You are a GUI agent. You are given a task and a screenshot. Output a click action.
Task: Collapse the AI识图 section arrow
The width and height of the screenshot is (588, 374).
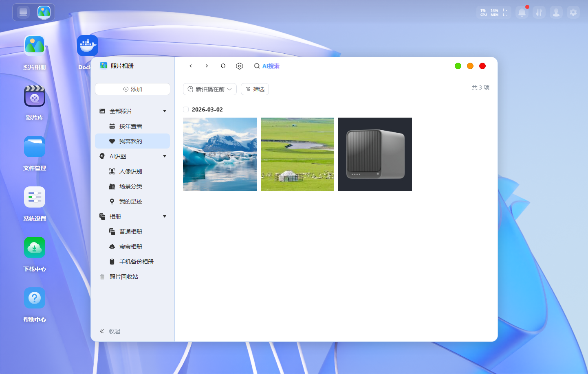(x=165, y=156)
